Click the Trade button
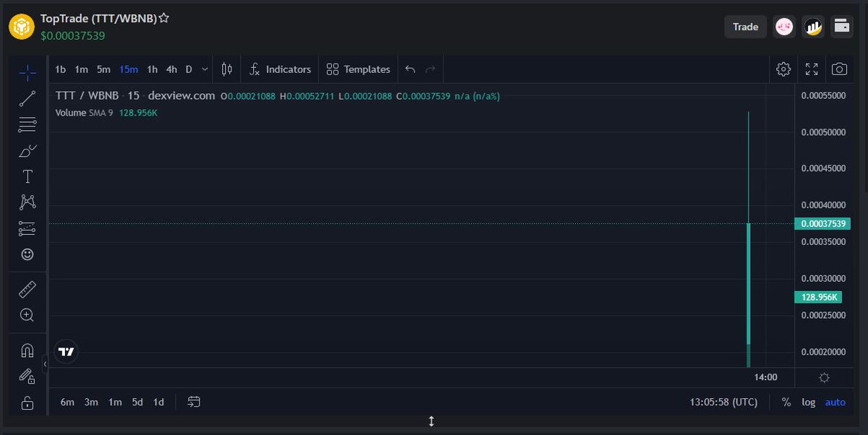 [x=745, y=26]
